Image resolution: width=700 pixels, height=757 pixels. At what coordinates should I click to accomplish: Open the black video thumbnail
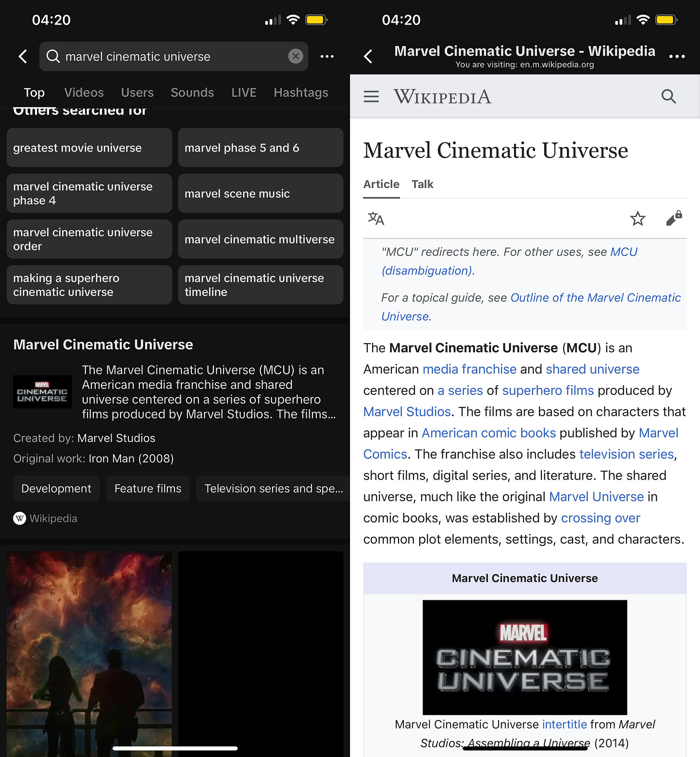(x=261, y=654)
